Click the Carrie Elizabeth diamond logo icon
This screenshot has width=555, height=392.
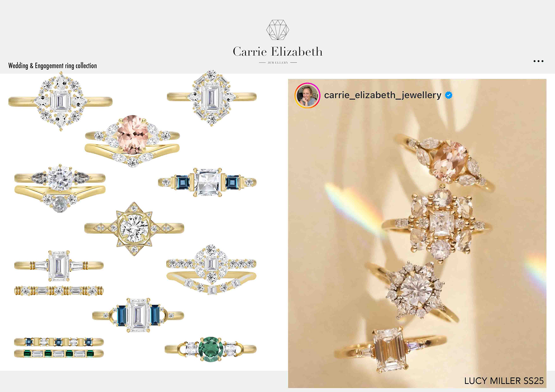point(277,30)
